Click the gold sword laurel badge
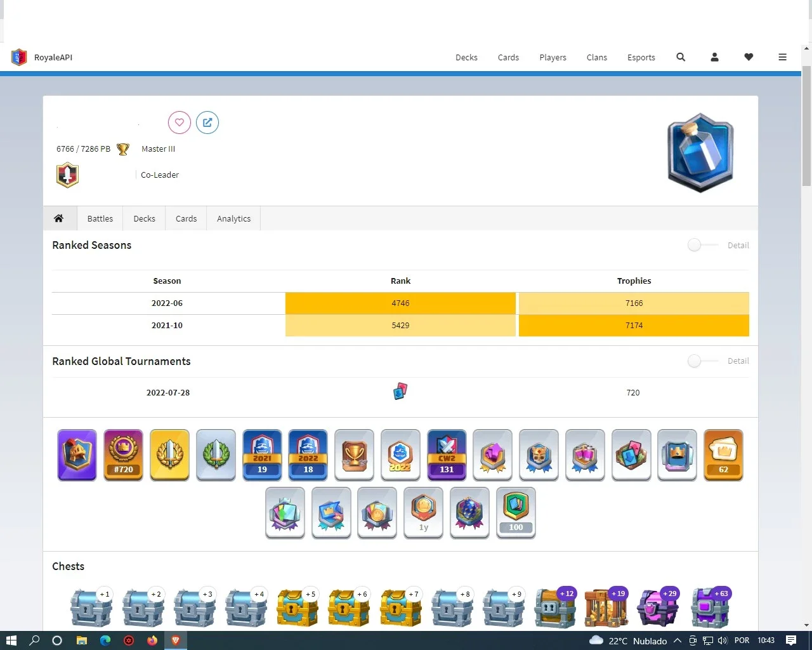This screenshot has width=812, height=650. coord(170,455)
